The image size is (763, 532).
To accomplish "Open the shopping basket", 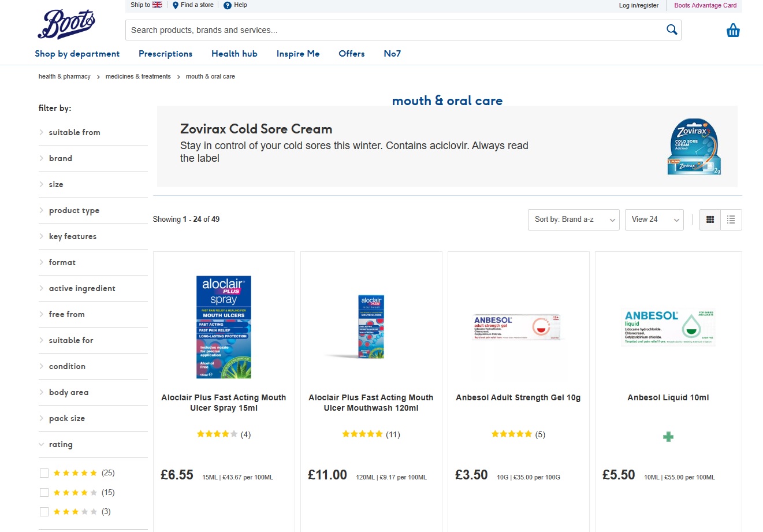I will (733, 31).
